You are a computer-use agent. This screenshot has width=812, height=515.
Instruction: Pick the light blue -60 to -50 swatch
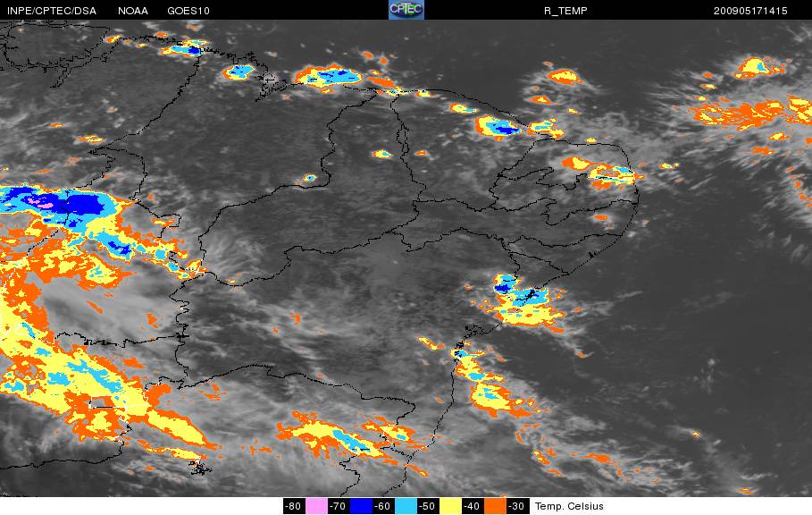[x=406, y=506]
